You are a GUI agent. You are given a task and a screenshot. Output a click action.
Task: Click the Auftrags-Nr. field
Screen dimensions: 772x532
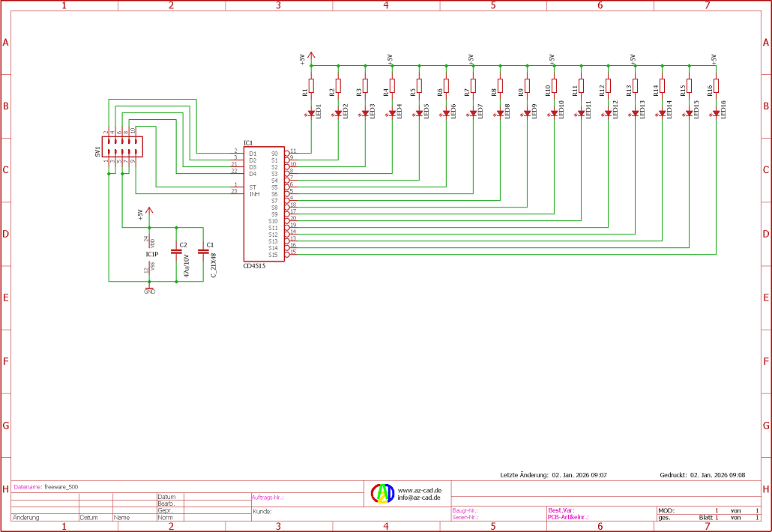268,497
